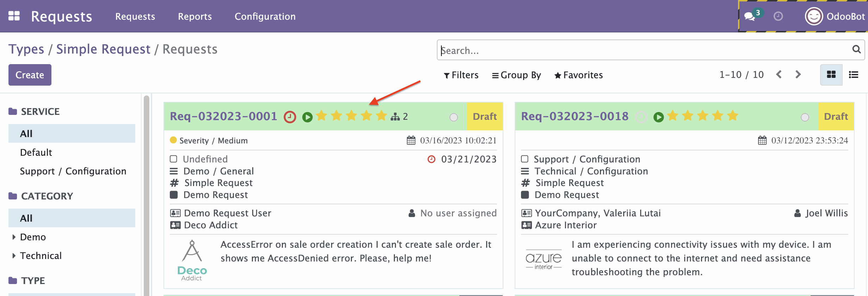Click contact card icon beside Azure Interior
868x296 pixels.
point(526,225)
